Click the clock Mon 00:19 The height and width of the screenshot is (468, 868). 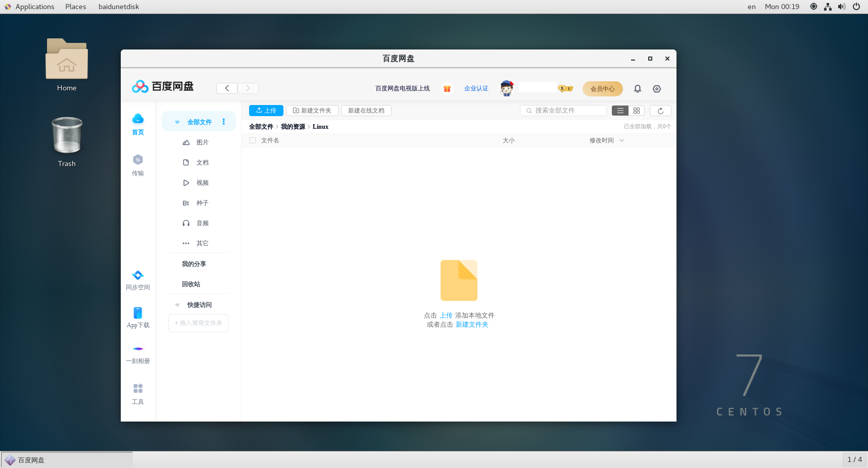click(x=782, y=7)
